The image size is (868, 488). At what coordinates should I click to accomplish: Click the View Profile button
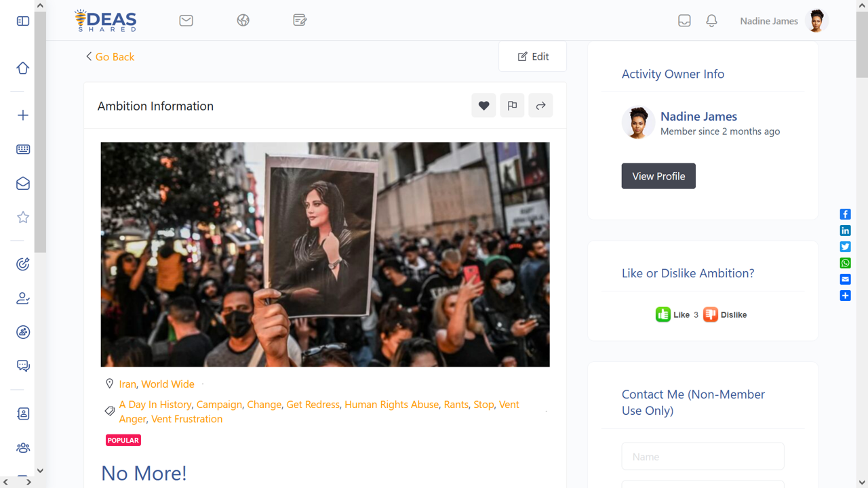(658, 176)
